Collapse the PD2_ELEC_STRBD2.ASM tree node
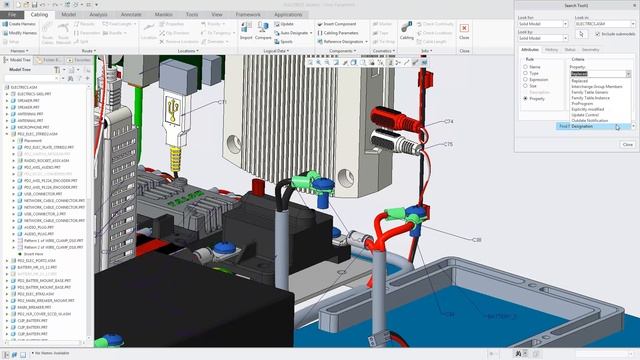 click(x=7, y=134)
